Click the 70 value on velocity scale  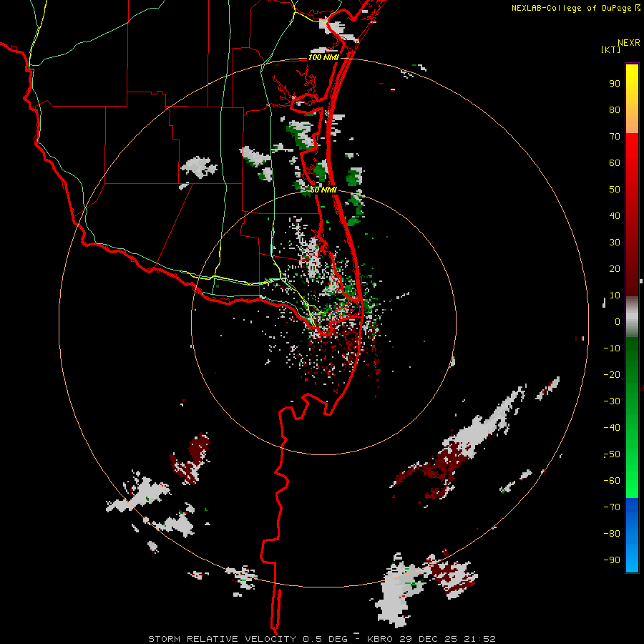[x=615, y=137]
